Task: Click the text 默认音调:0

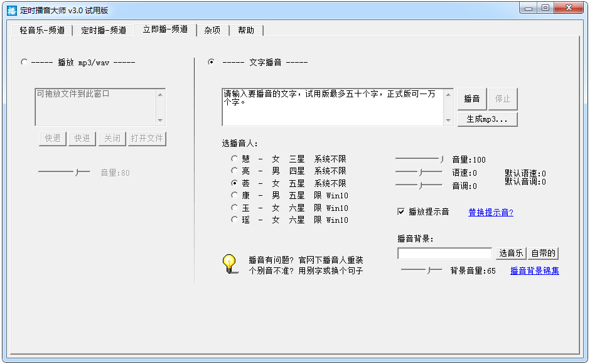Action: (x=525, y=182)
